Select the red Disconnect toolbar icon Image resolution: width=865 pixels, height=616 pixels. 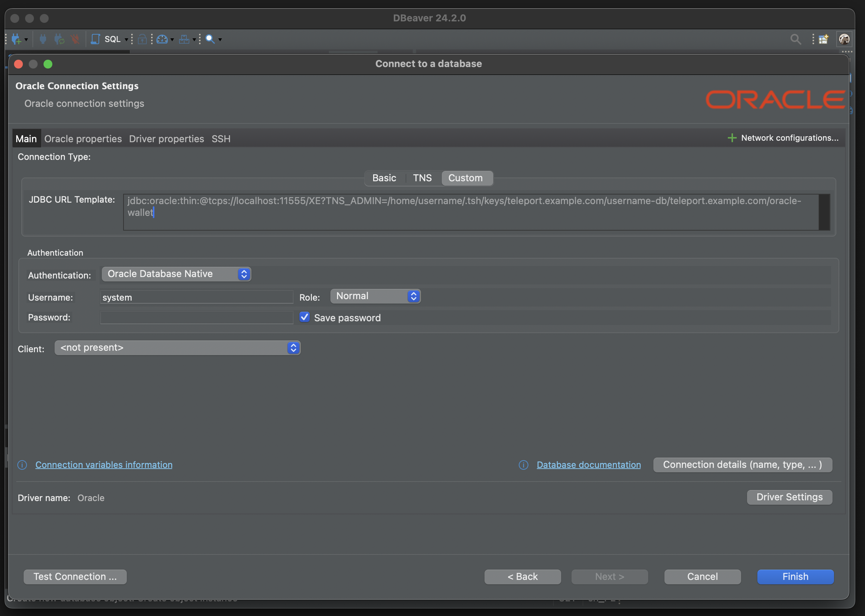tap(75, 39)
